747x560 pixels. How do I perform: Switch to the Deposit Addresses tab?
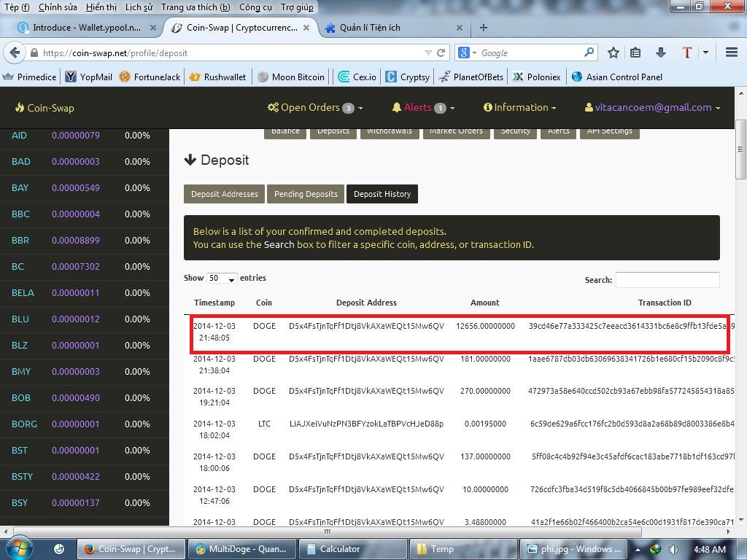(225, 194)
